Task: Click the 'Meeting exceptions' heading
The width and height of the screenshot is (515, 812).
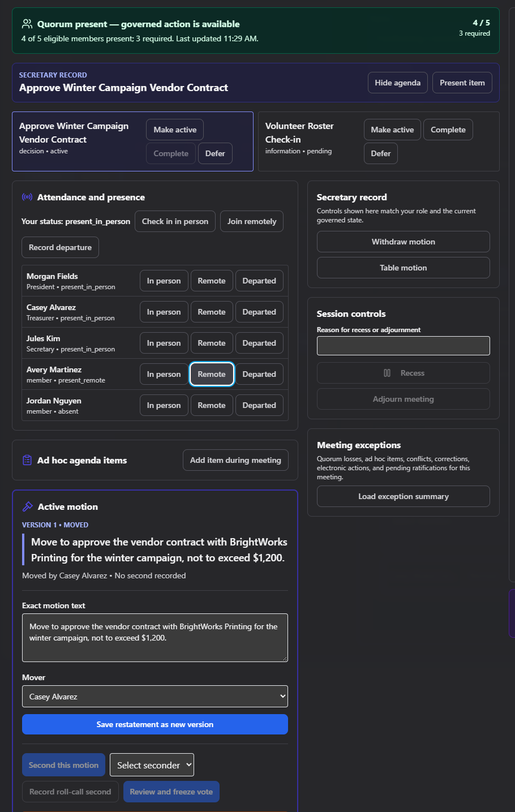Action: 359,445
